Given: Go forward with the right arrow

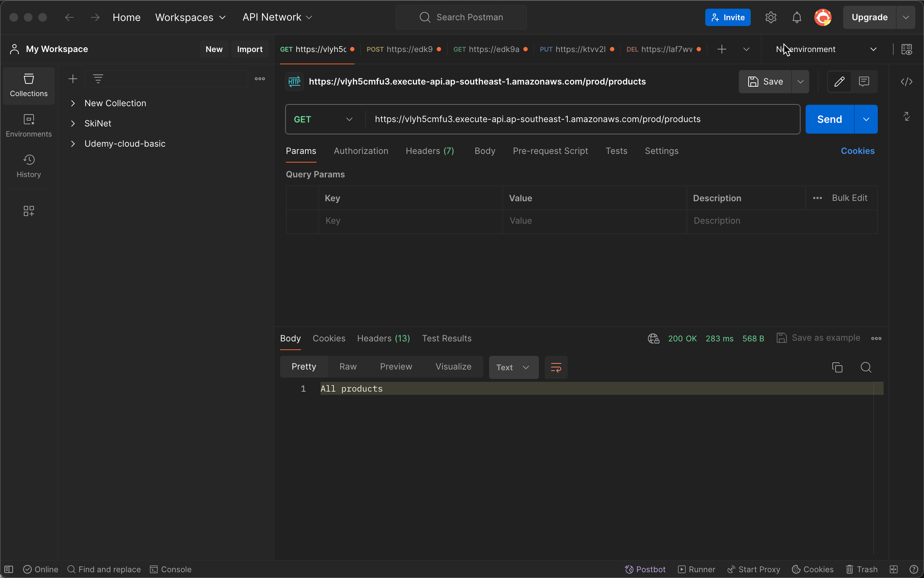Looking at the screenshot, I should 95,17.
